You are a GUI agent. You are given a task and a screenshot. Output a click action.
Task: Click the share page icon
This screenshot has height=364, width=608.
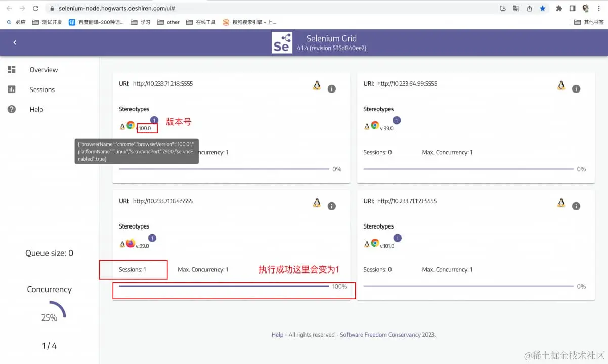[529, 8]
